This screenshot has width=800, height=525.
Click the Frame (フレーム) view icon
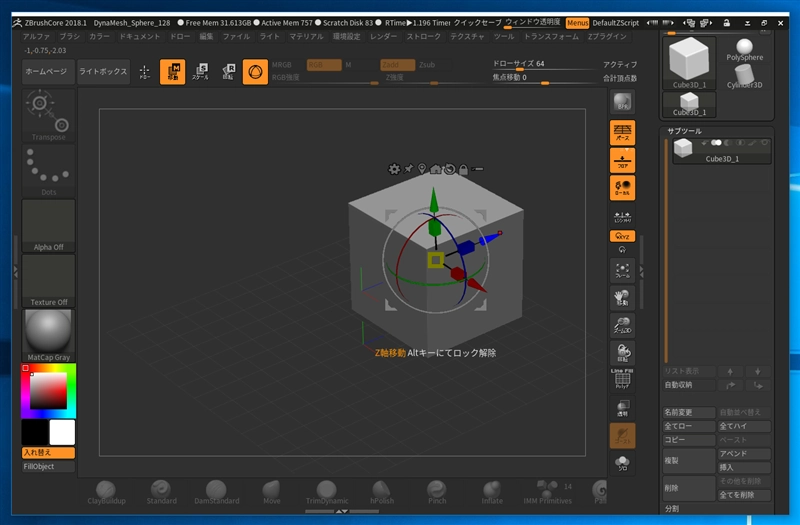pos(622,270)
